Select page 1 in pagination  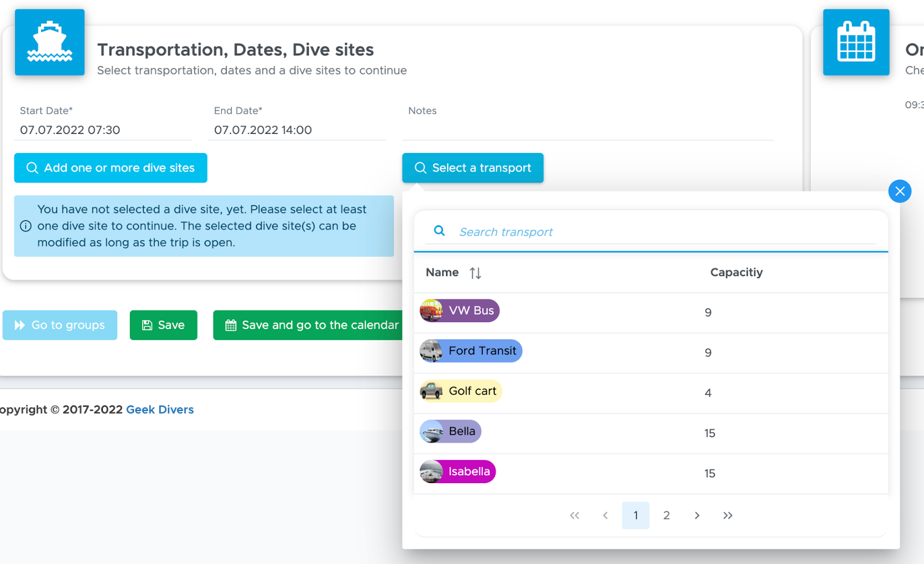coord(636,516)
